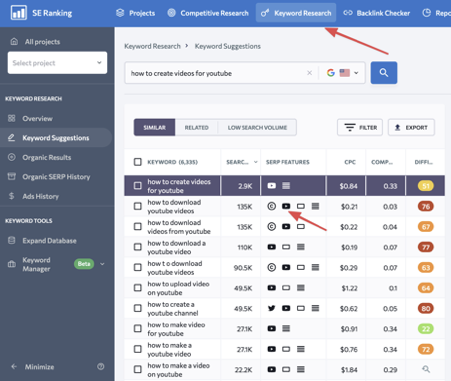Click Keyword Research breadcrumb link
This screenshot has height=381, width=451.
pos(152,46)
